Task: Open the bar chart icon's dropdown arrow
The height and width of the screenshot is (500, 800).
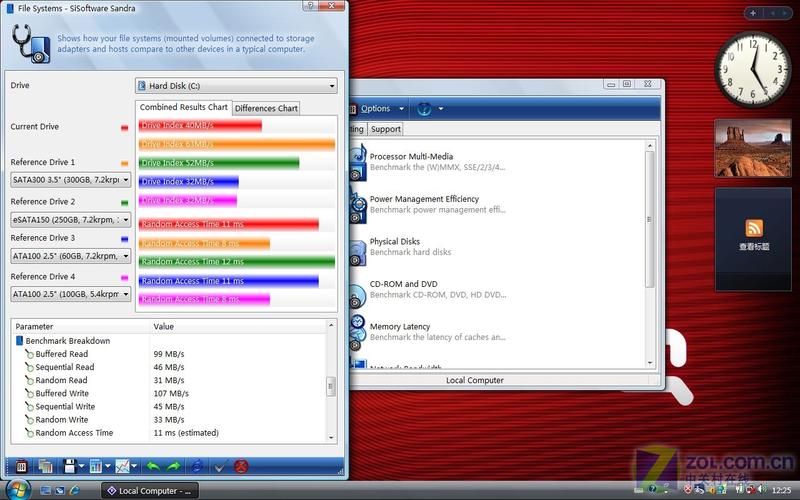Action: (107, 466)
